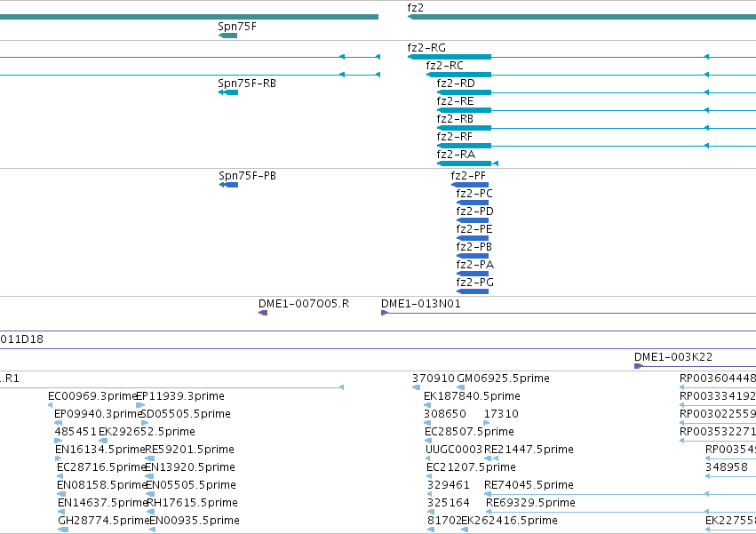Image resolution: width=756 pixels, height=534 pixels.
Task: Open EST EK292652.5prime
Action: tap(147, 432)
